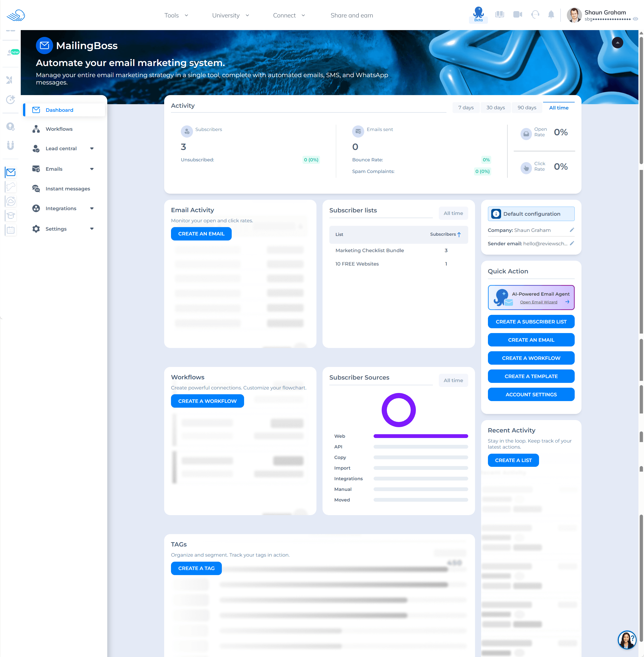Select the 90 days activity tab
Image resolution: width=644 pixels, height=657 pixels.
[x=527, y=107]
